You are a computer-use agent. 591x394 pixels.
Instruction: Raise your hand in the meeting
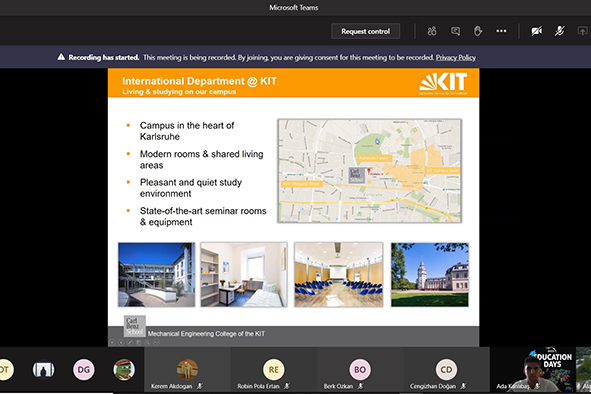coord(478,31)
